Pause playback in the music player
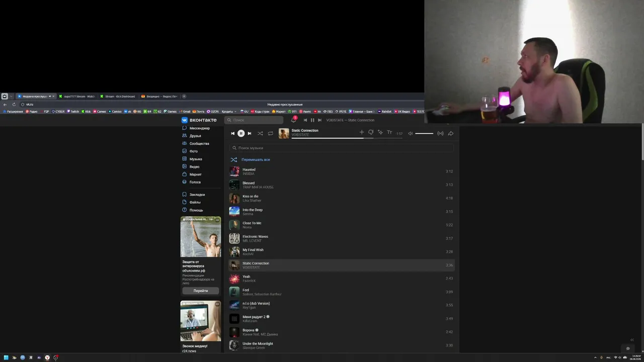 pyautogui.click(x=241, y=133)
